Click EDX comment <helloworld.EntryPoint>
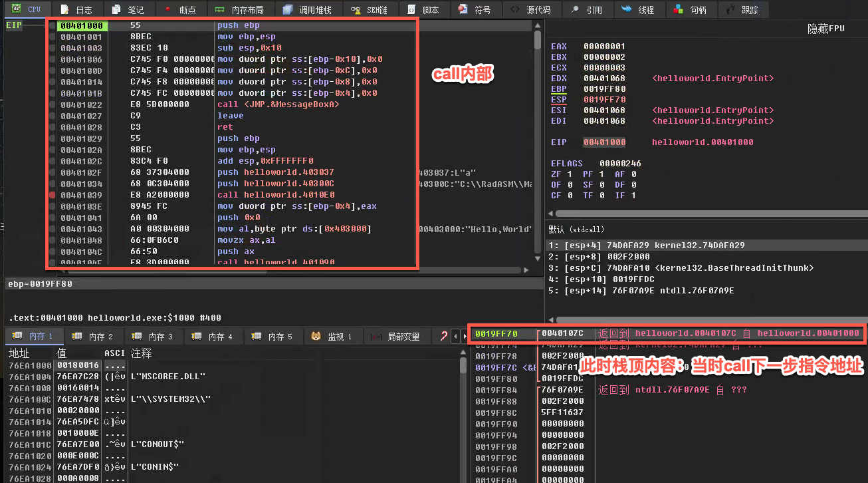The height and width of the screenshot is (483, 868). click(713, 79)
